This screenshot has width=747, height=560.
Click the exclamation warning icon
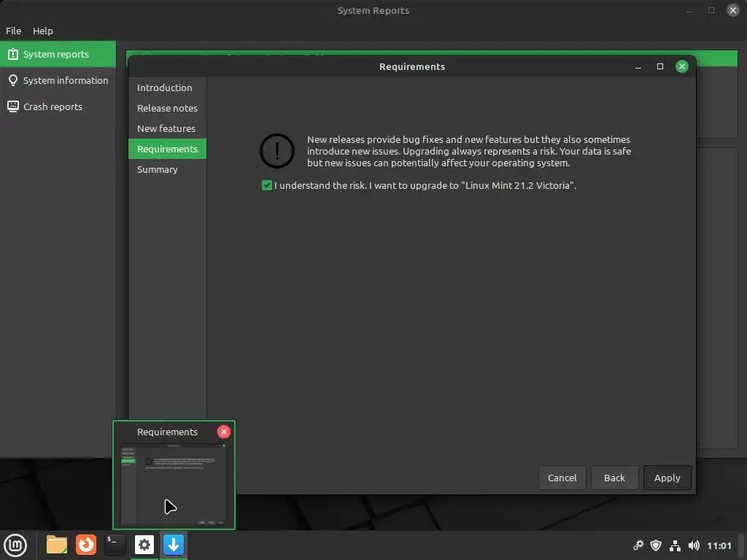[276, 151]
